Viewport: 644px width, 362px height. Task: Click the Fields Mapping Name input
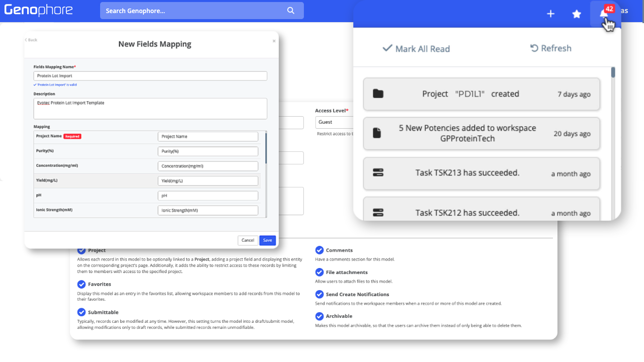[x=150, y=76]
